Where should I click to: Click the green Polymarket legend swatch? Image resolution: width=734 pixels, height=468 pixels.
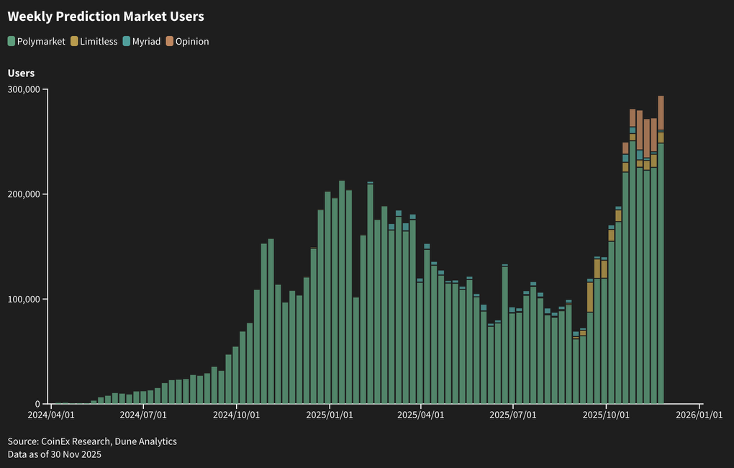(11, 41)
